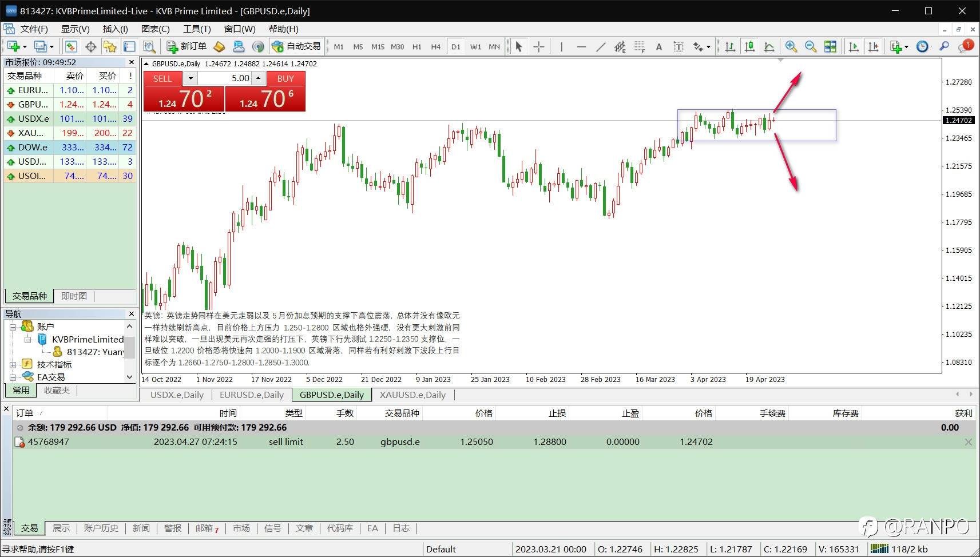Toggle the chart shift icon
The width and height of the screenshot is (980, 557).
pos(873,46)
